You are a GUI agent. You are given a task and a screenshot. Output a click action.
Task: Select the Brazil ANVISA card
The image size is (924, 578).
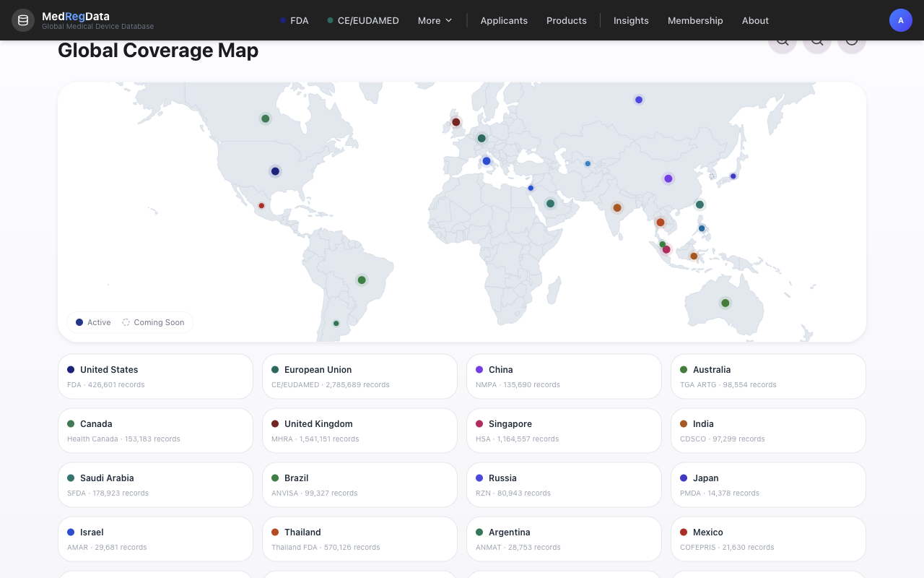tap(359, 485)
